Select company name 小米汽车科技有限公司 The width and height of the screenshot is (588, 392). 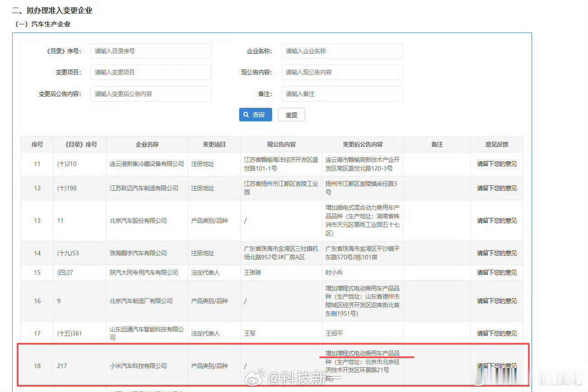click(139, 366)
